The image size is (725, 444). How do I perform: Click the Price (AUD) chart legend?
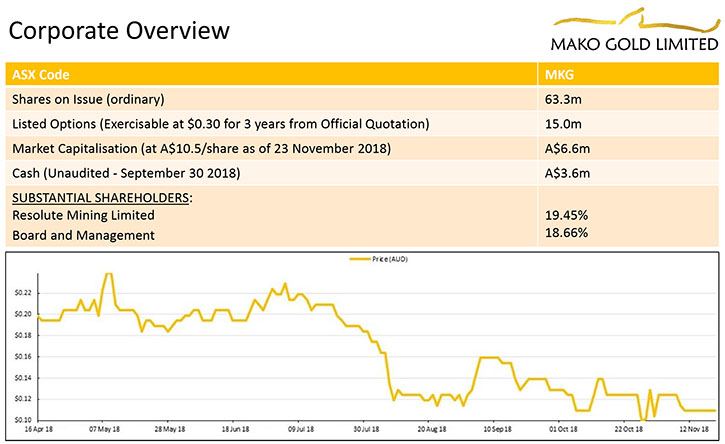379,259
